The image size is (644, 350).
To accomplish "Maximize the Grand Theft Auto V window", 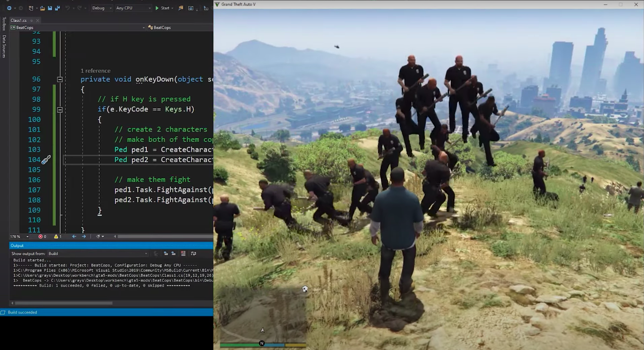I will coord(621,4).
